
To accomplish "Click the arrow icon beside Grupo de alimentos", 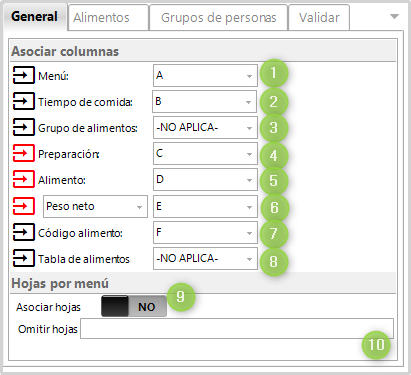I will point(23,127).
